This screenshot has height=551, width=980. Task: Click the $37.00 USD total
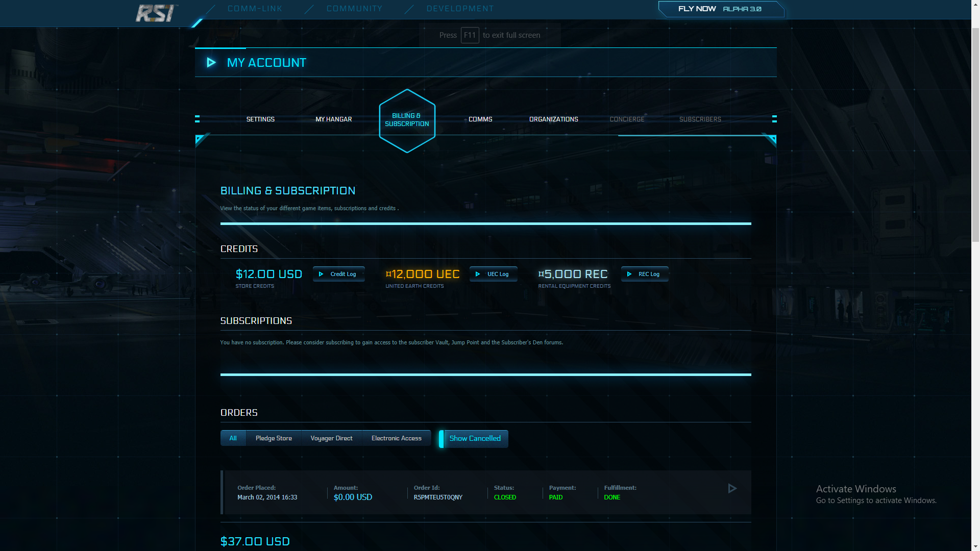tap(255, 541)
